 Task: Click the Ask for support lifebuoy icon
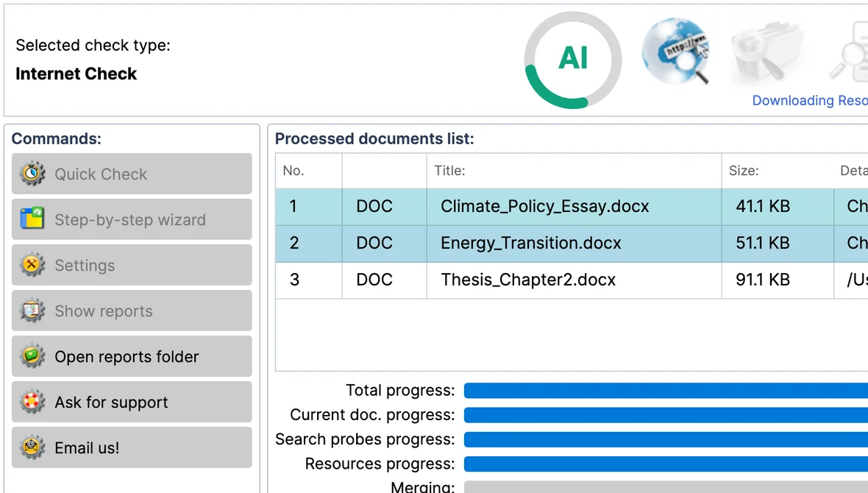32,402
